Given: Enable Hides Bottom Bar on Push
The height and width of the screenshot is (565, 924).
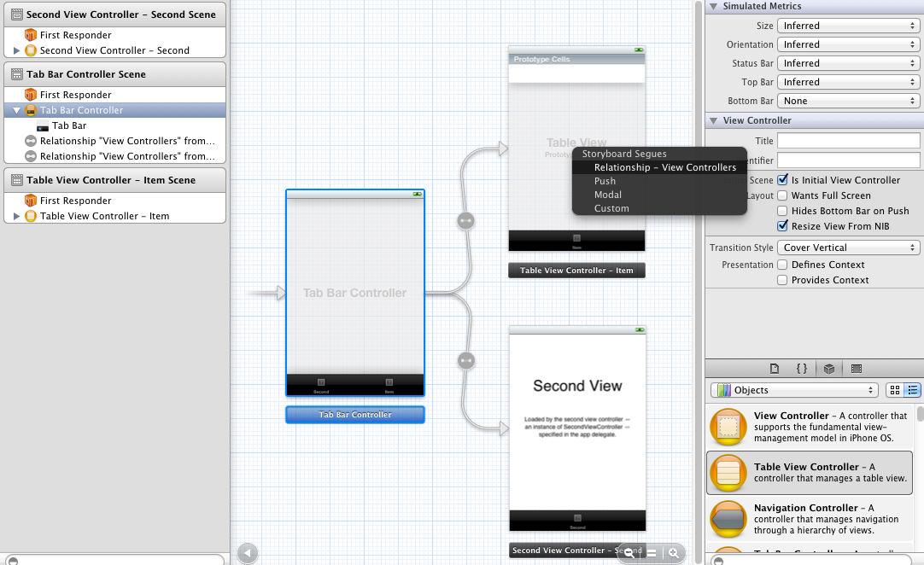Looking at the screenshot, I should pos(783,211).
